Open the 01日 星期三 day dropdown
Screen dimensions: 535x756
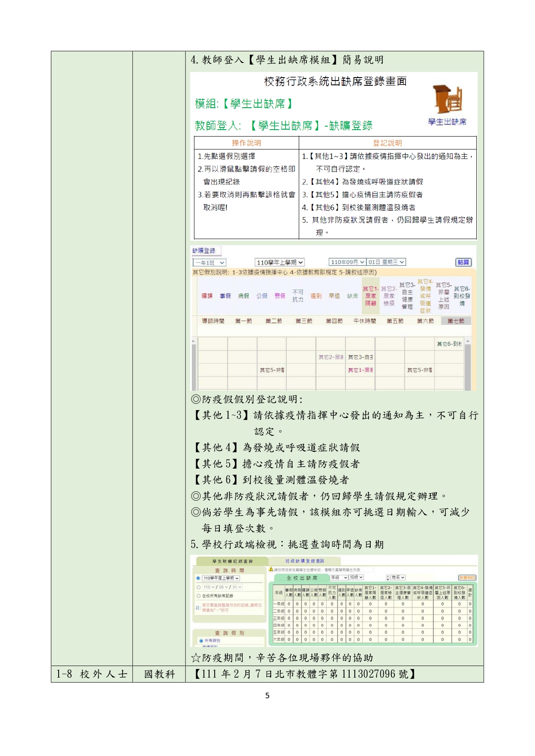386,262
